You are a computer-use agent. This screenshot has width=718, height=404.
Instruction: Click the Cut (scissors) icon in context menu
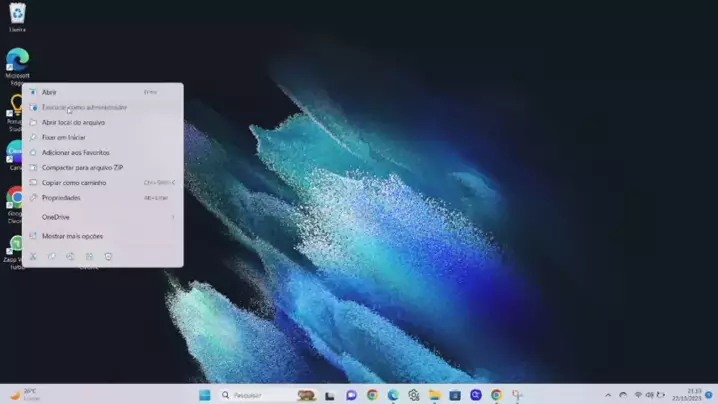point(33,256)
